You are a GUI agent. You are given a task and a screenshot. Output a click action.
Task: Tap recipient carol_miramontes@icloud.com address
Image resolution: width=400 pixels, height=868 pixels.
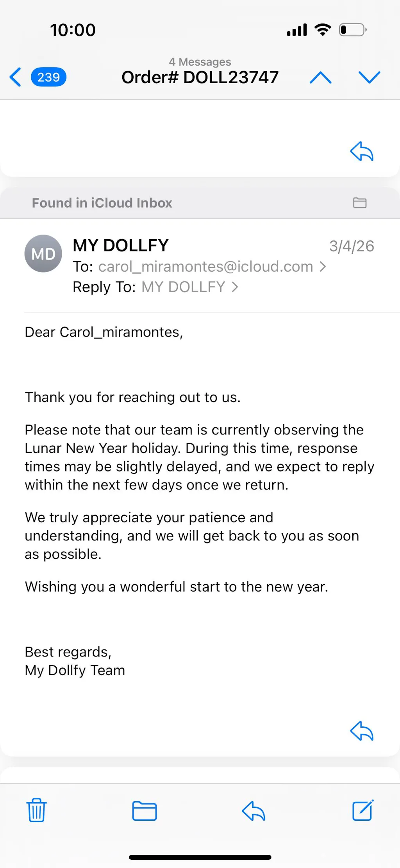pyautogui.click(x=205, y=267)
